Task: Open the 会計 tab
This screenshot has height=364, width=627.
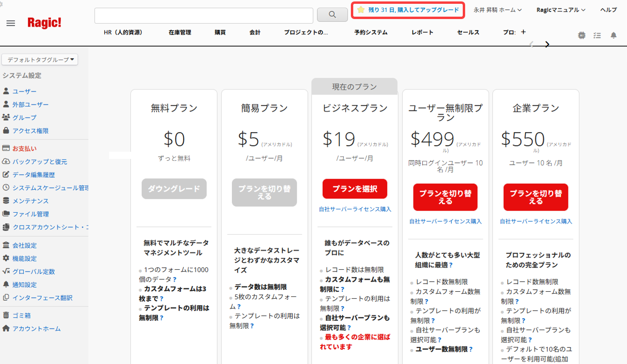Action: click(255, 32)
